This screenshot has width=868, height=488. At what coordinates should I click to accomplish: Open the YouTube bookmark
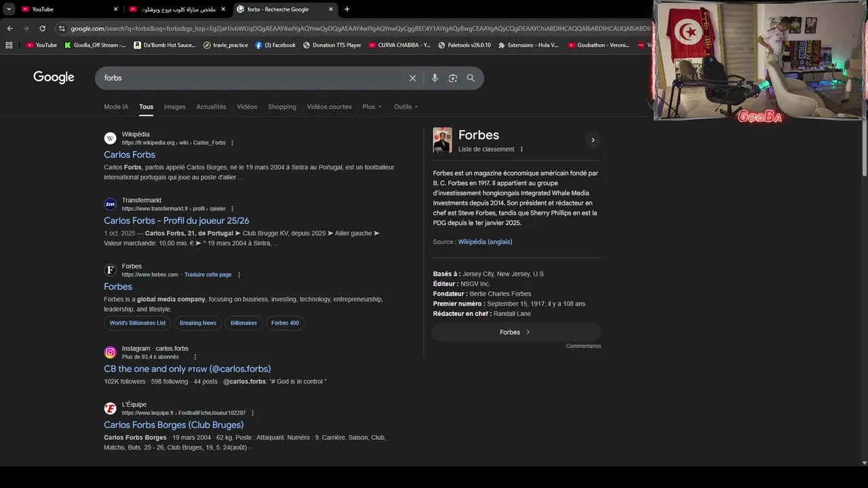click(x=41, y=45)
